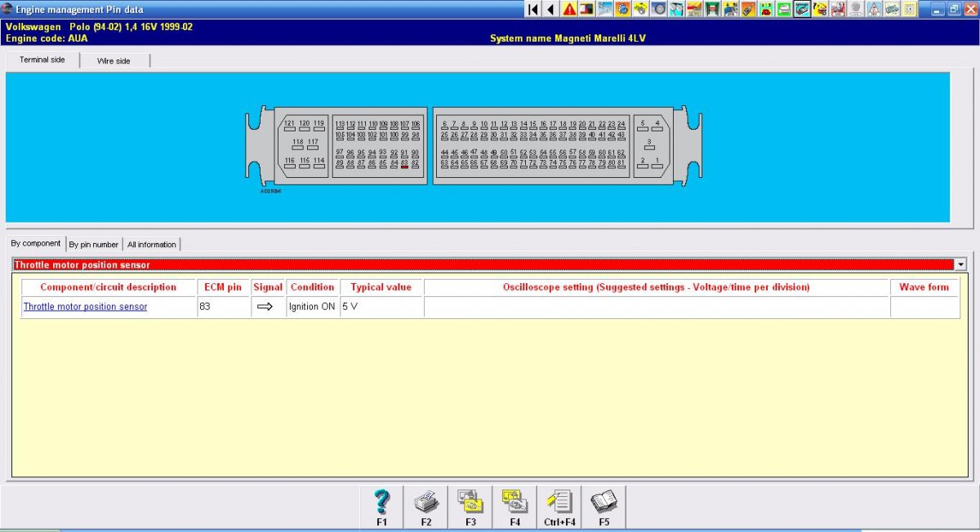Switch to the Wire side tab
The image size is (980, 532).
(x=114, y=61)
